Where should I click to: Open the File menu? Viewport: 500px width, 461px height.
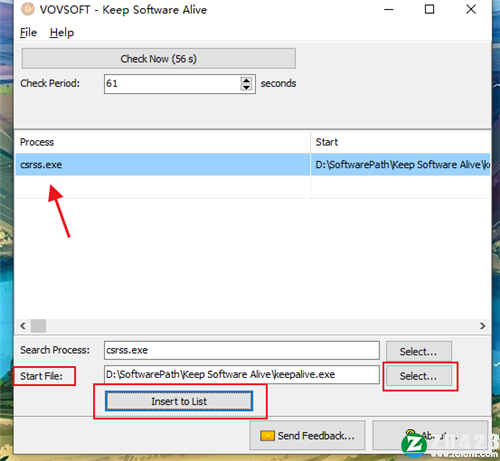pyautogui.click(x=28, y=33)
